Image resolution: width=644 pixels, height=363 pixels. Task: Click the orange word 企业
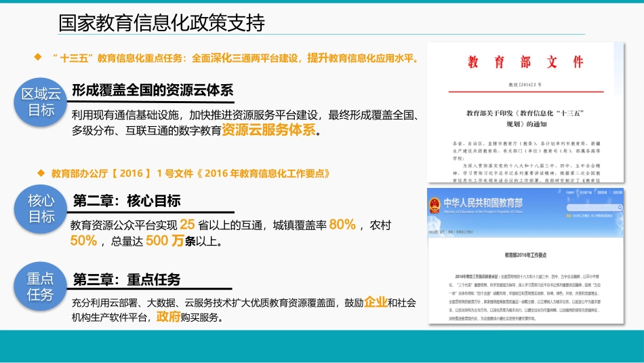[x=376, y=302]
